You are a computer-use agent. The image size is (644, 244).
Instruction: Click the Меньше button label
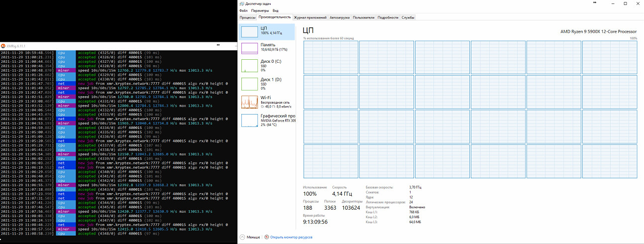(x=253, y=238)
